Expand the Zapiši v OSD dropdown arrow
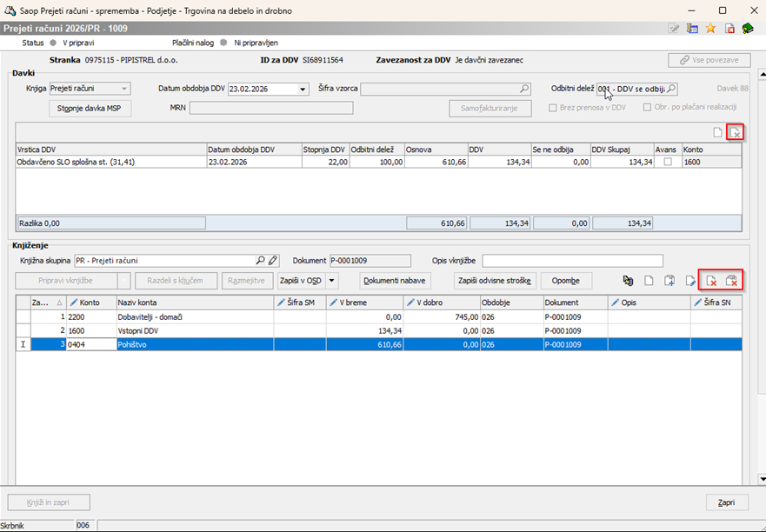Screen dimensions: 766x532 (x=331, y=281)
